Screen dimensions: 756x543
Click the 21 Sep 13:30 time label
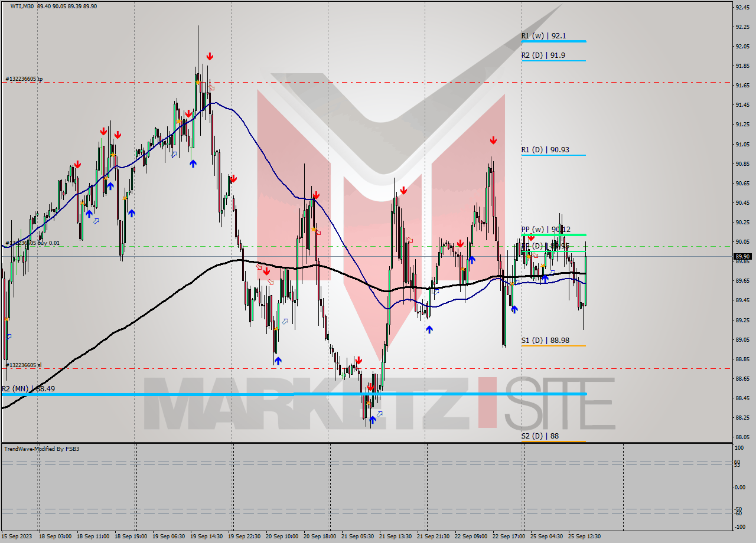pos(396,537)
